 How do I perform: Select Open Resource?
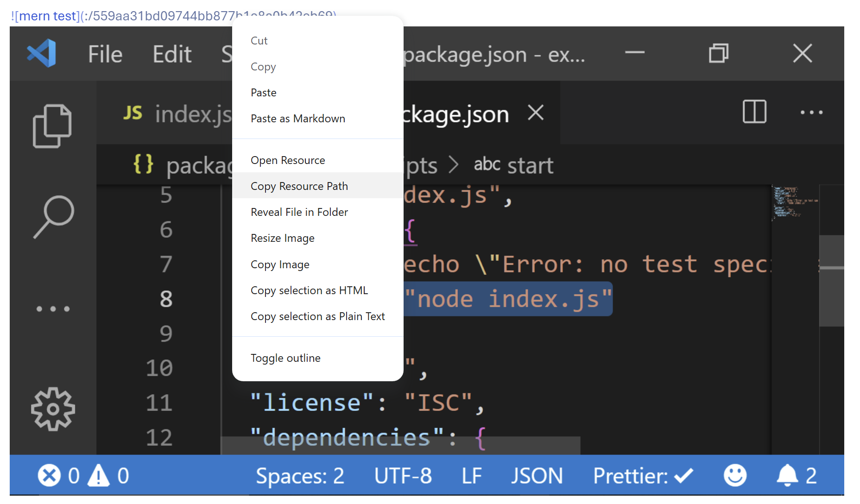pos(318,160)
